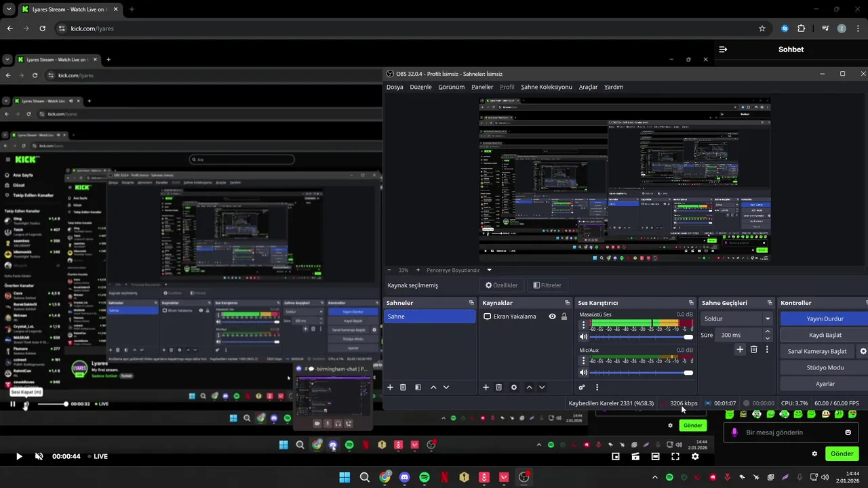Screen dimensions: 868x488
Task: Click Yayını Durdur to stop streaming
Action: pos(825,319)
